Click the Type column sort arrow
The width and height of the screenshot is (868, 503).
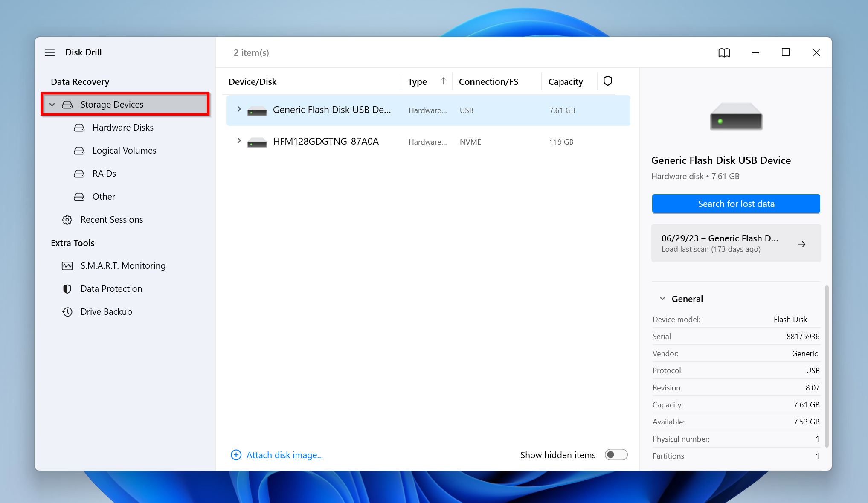coord(444,81)
